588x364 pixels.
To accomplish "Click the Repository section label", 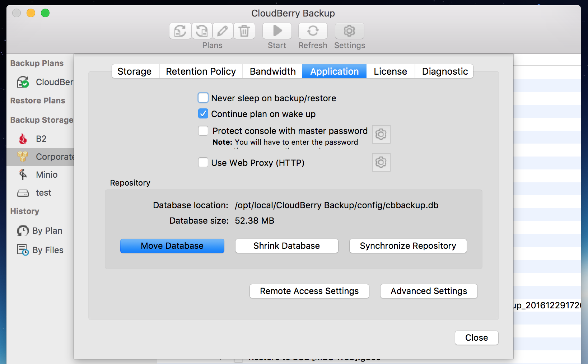I will [x=130, y=183].
